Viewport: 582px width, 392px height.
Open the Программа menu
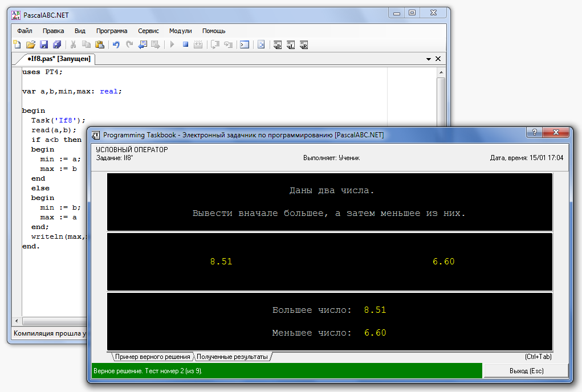pyautogui.click(x=112, y=31)
